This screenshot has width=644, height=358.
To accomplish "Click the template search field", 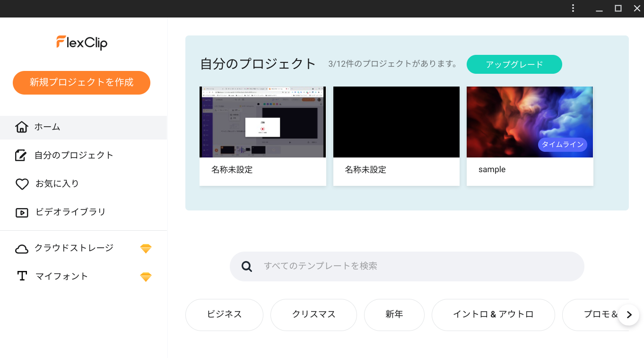I will point(416,266).
